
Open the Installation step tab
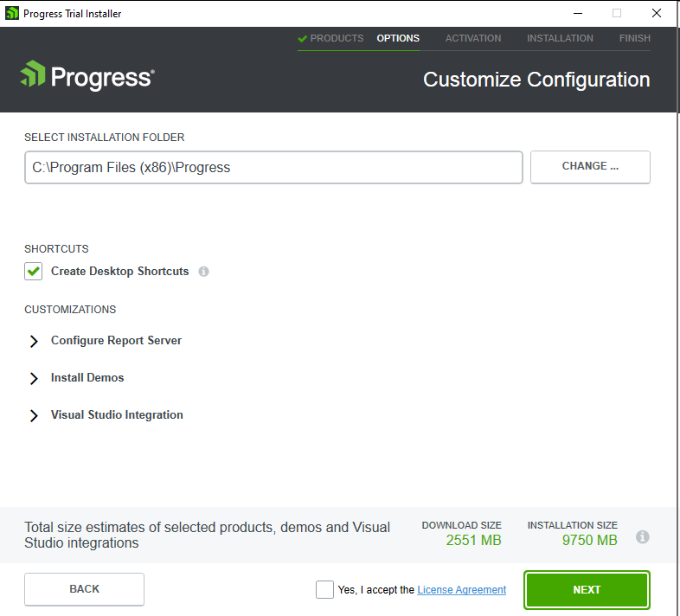[560, 38]
